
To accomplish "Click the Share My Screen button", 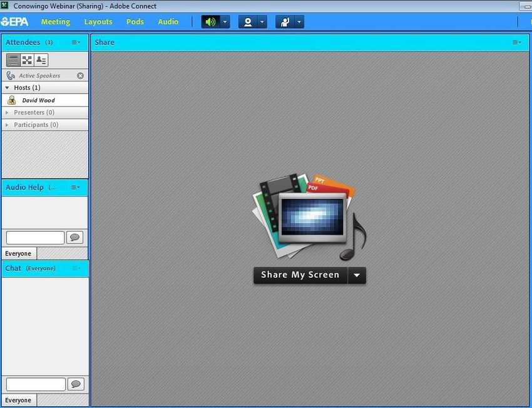I will pos(300,275).
